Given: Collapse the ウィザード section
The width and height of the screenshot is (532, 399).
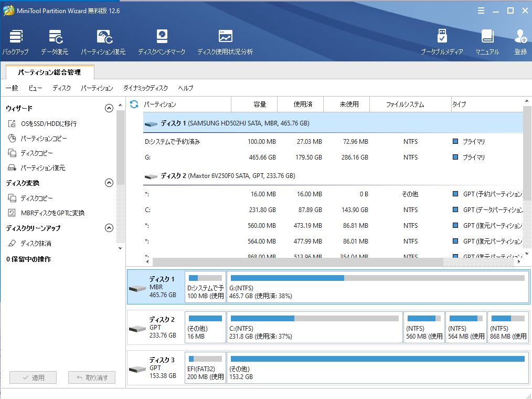Looking at the screenshot, I should tap(109, 108).
